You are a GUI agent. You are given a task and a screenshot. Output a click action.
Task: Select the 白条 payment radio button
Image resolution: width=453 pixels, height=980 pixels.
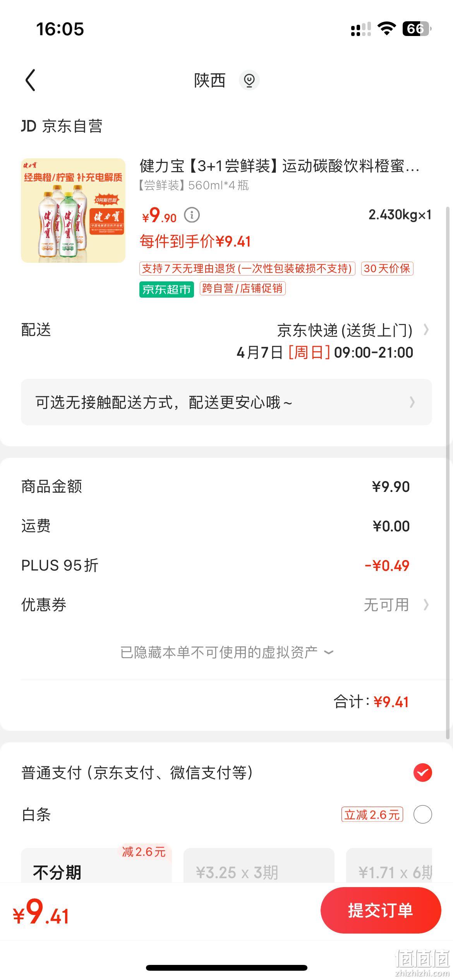(422, 814)
